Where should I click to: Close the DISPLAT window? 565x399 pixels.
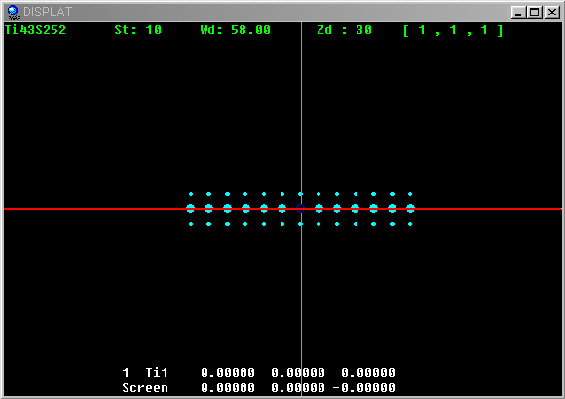(552, 12)
